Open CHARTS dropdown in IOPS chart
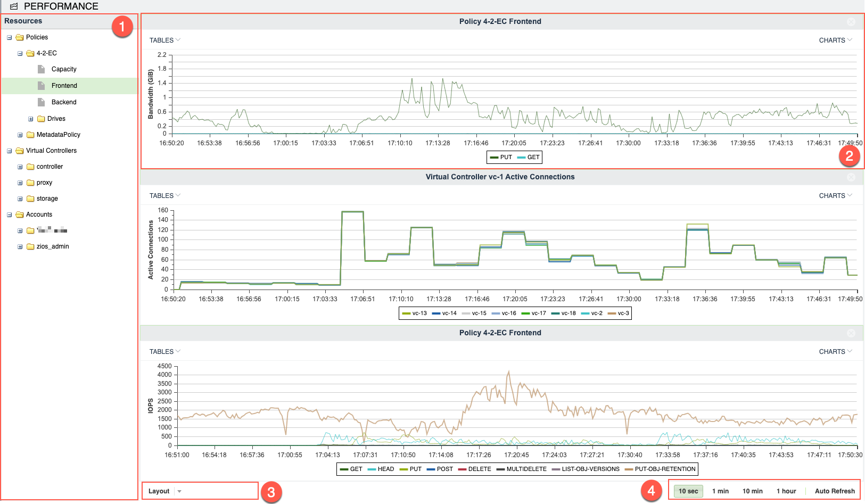Screen dimensions: 865x504 (x=835, y=352)
